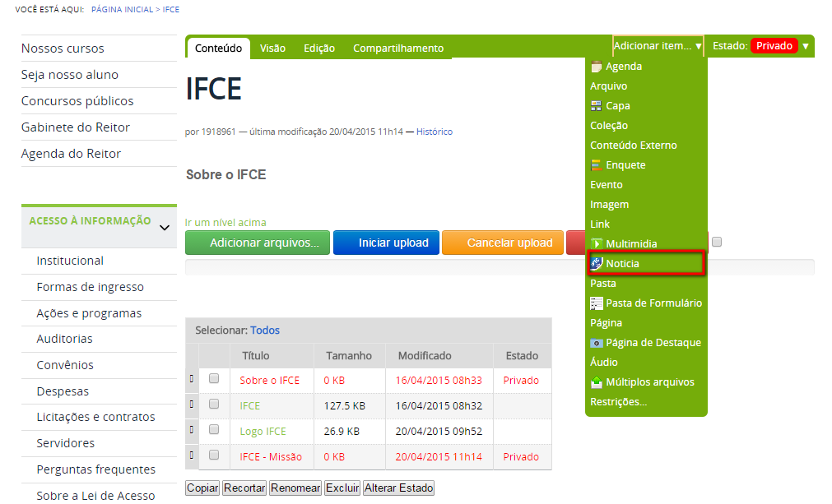Click the Multimídia play icon
The width and height of the screenshot is (832, 504).
pyautogui.click(x=597, y=244)
